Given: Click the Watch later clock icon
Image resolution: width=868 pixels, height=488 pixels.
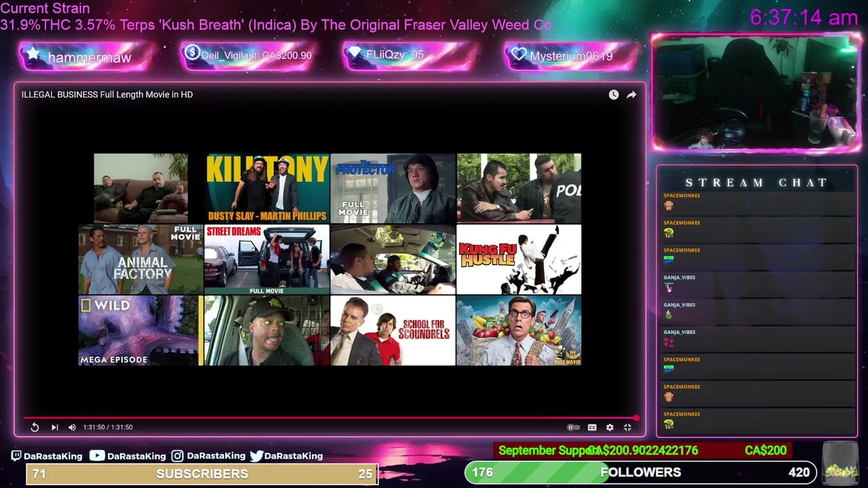Looking at the screenshot, I should pos(614,95).
